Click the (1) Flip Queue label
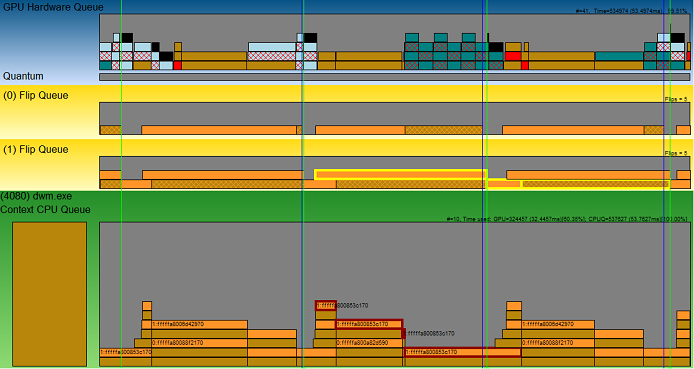This screenshot has width=694, height=369. (36, 150)
